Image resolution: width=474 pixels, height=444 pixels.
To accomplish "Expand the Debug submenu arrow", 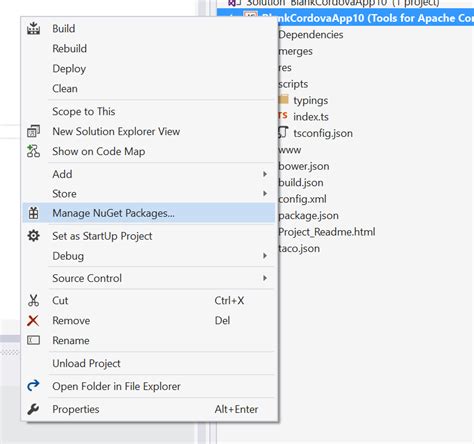I will point(265,256).
